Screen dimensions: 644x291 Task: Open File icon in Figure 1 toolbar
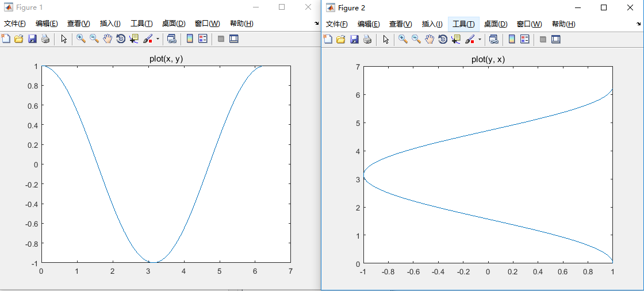click(18, 39)
